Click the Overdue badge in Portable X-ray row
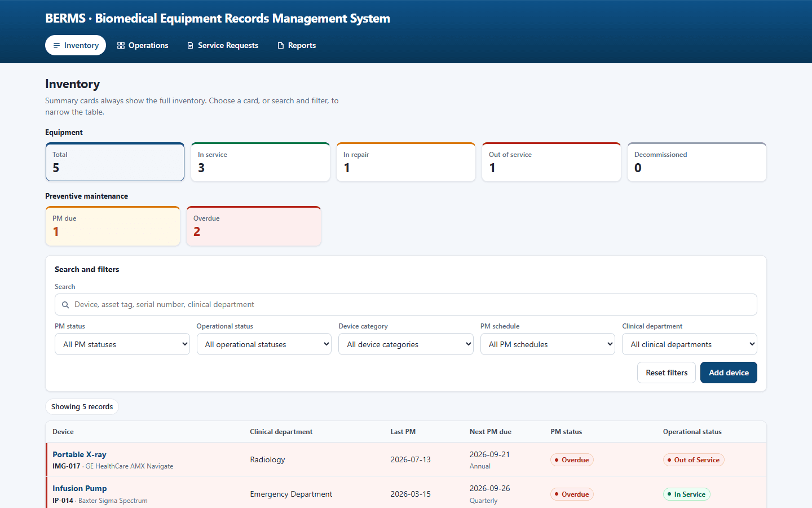Screen dimensions: 812x508 click(x=572, y=460)
